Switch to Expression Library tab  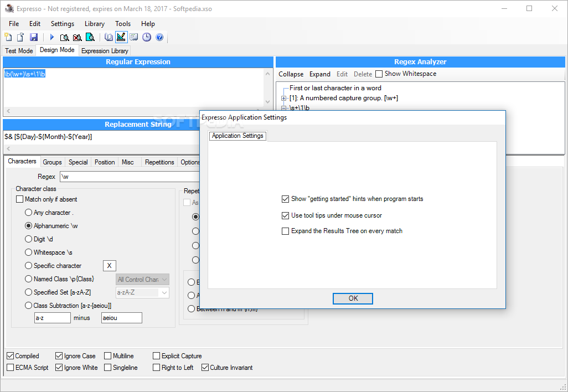(x=105, y=51)
